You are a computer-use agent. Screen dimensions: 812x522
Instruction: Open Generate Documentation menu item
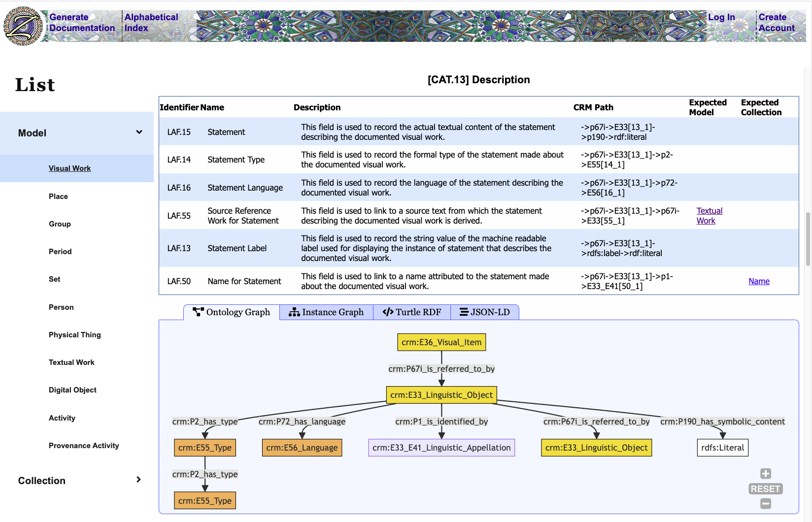tap(82, 23)
